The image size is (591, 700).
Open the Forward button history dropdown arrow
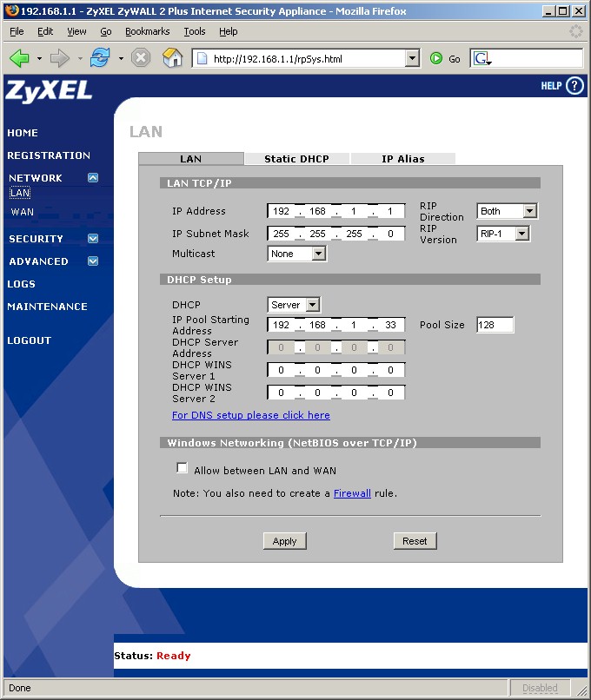click(x=80, y=58)
